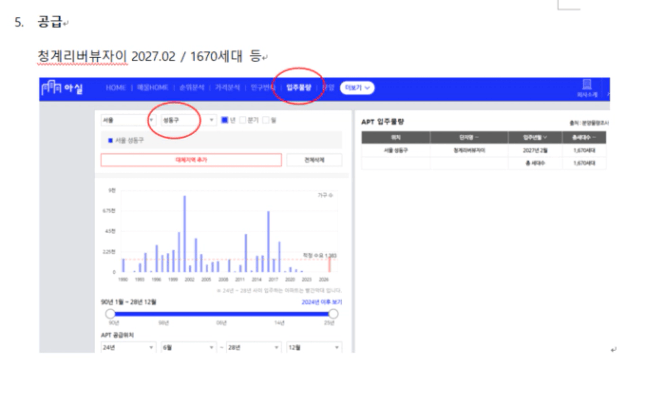Open the 6월 start month dropdown

tap(188, 347)
